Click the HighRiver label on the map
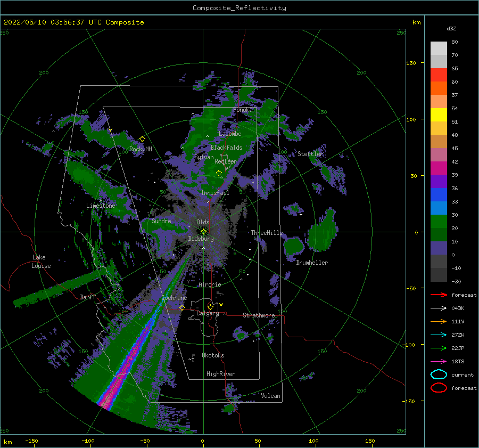The width and height of the screenshot is (479, 448). point(221,374)
